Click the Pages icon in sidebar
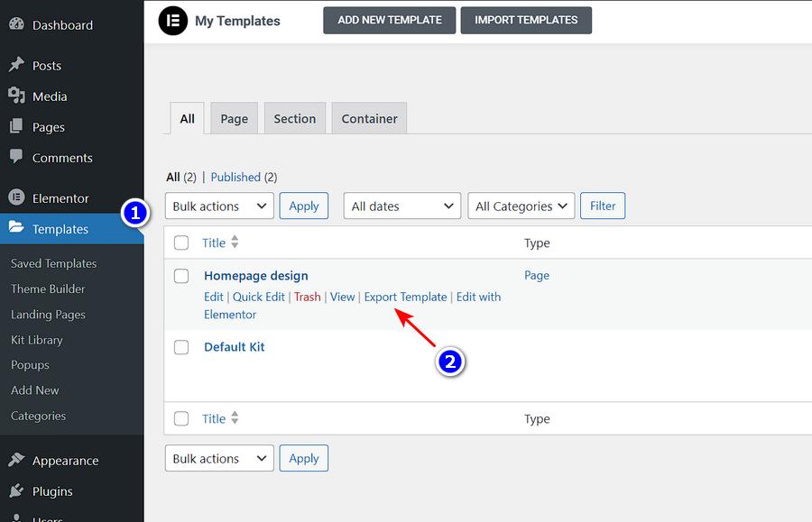 (16, 126)
